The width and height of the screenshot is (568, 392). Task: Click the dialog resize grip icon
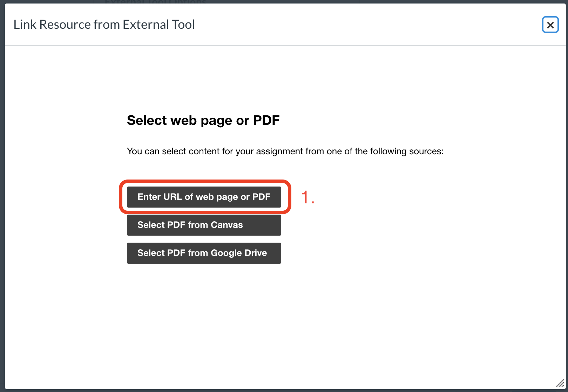point(560,383)
